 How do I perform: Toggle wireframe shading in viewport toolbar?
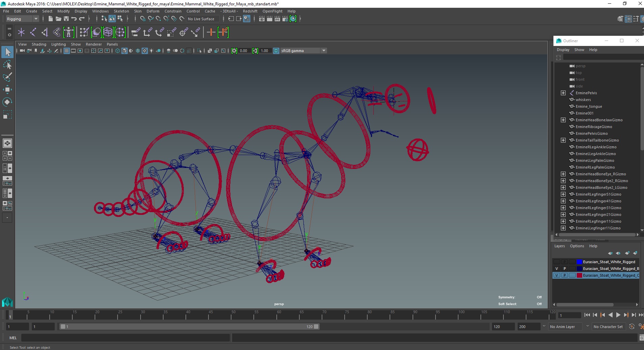click(x=118, y=51)
